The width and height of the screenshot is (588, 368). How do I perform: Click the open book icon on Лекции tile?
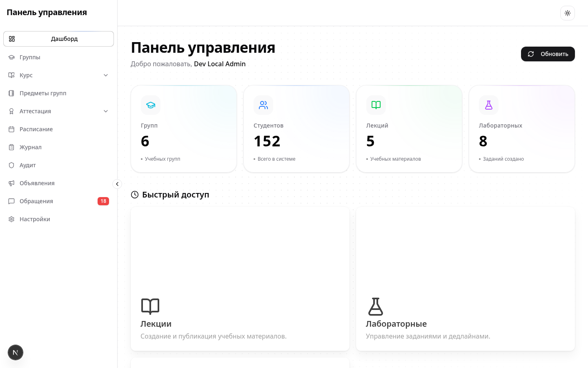(x=150, y=306)
